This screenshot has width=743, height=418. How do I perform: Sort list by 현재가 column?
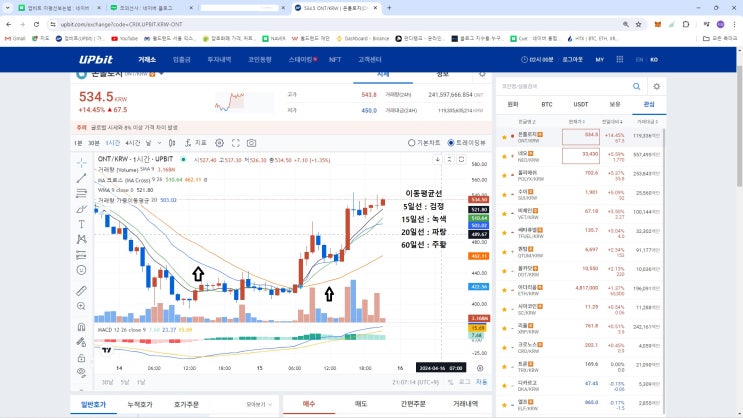coord(577,122)
